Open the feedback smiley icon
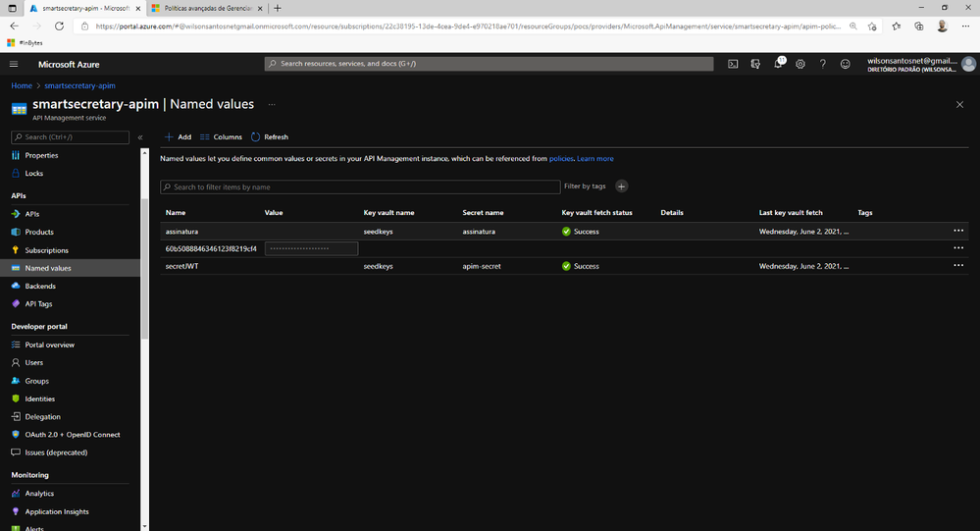This screenshot has width=980, height=531. tap(845, 64)
